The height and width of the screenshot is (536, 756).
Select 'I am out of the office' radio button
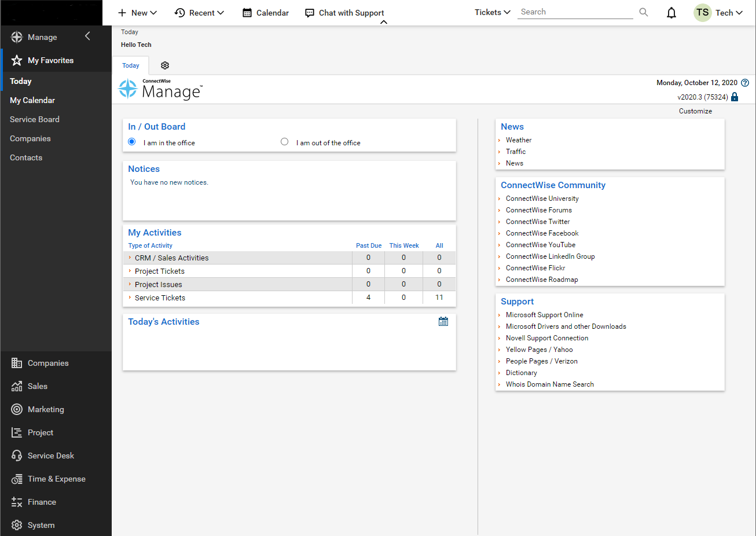[284, 142]
